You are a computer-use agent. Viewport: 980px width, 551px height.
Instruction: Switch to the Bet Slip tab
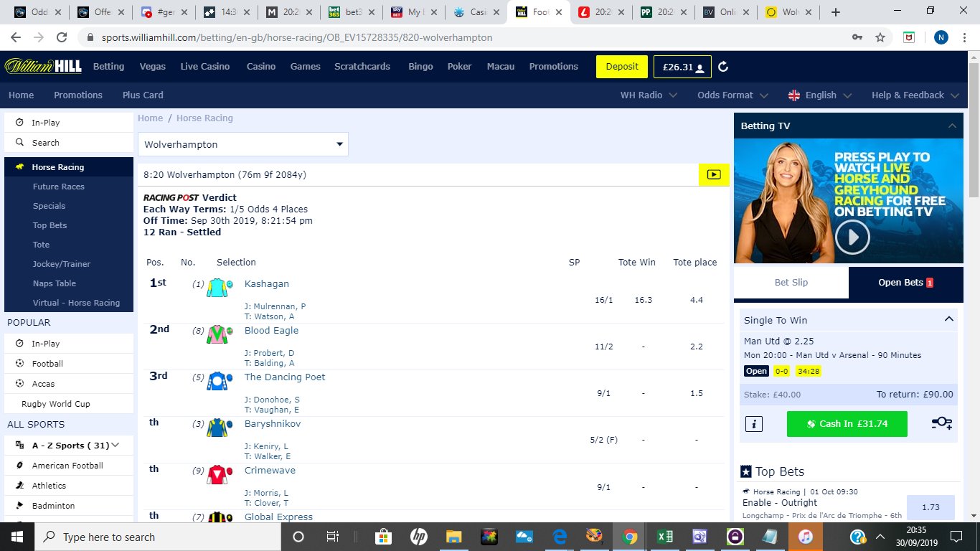(791, 282)
